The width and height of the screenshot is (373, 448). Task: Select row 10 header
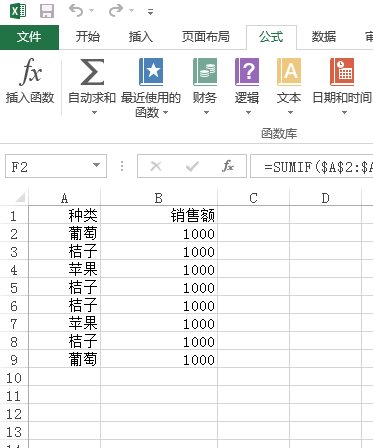14,377
